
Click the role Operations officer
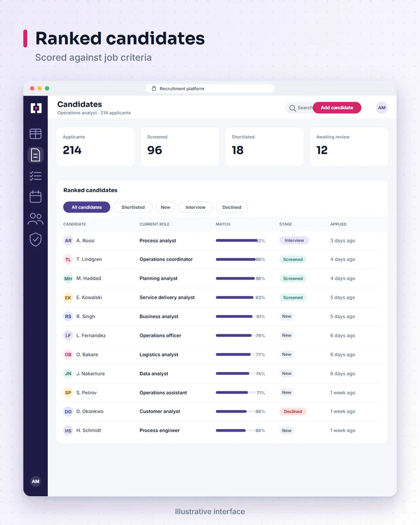[161, 335]
